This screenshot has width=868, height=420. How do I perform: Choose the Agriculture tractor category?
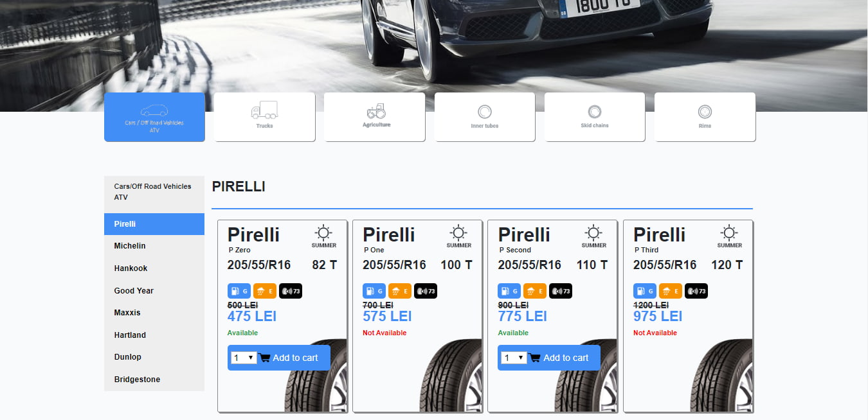coord(375,116)
